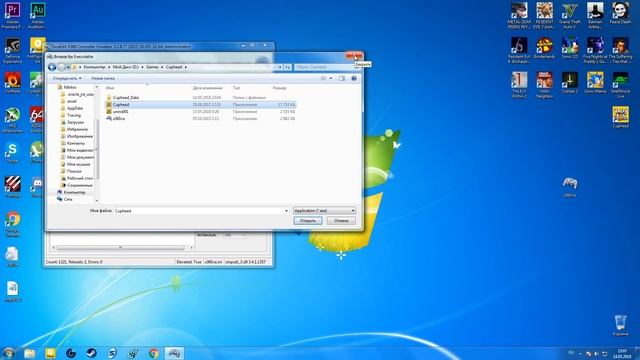Switch to x360ce gamepad taskbar button

coord(174,353)
